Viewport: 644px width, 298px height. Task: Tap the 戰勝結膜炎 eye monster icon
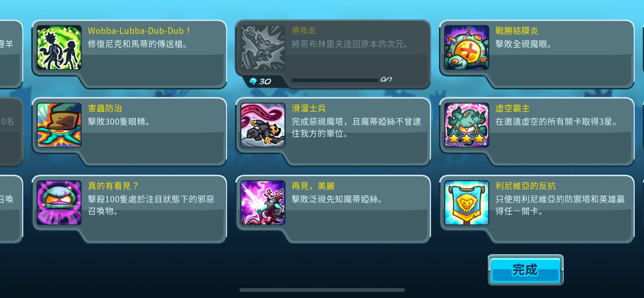467,47
